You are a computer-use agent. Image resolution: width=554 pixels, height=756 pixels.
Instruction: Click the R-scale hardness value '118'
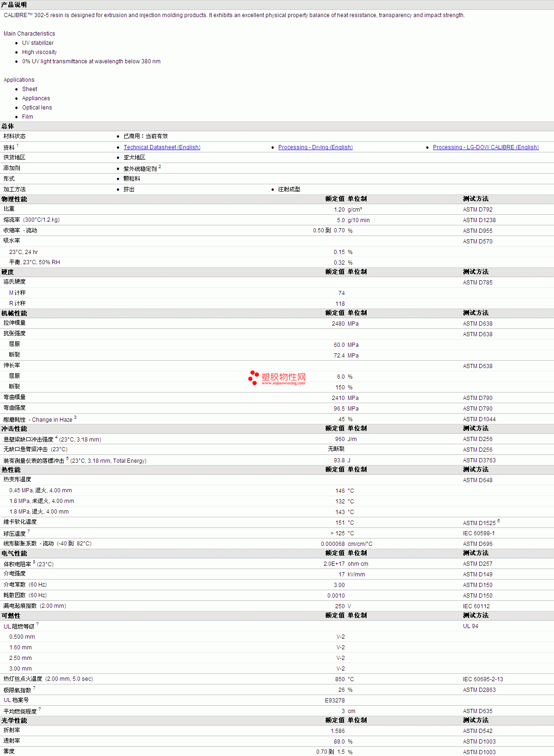[340, 304]
